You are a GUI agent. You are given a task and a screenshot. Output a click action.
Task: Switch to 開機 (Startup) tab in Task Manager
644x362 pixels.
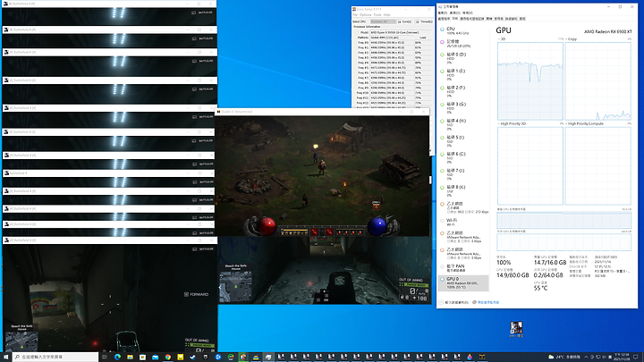pyautogui.click(x=489, y=19)
